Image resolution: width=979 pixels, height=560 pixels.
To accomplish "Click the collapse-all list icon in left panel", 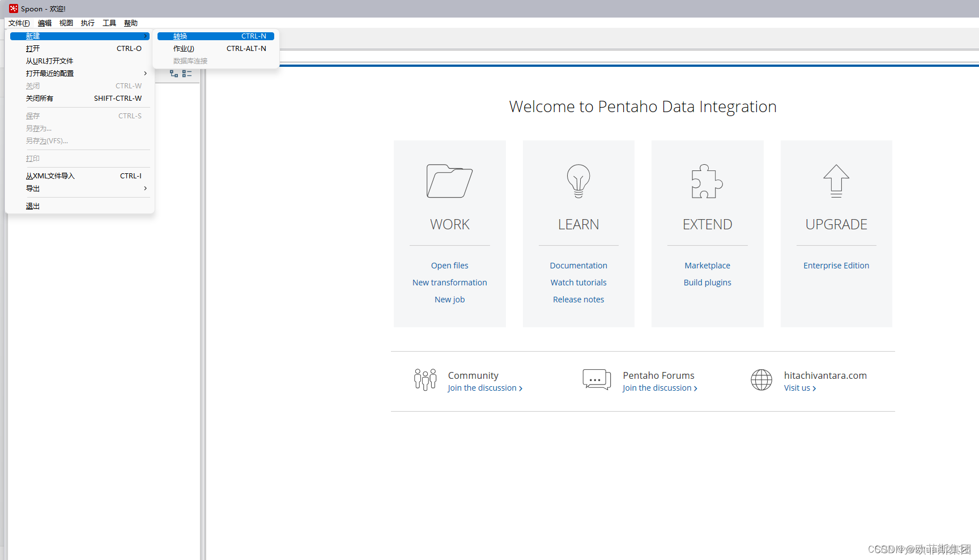I will click(187, 74).
